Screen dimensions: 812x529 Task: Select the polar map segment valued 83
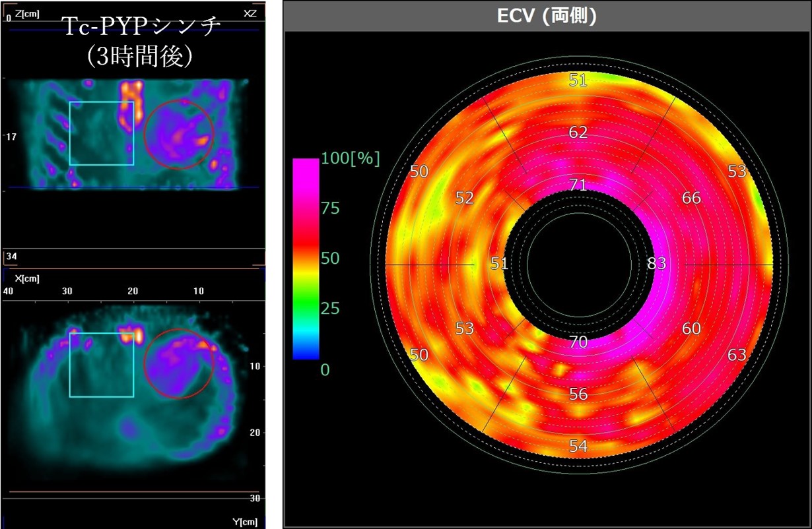pyautogui.click(x=656, y=264)
